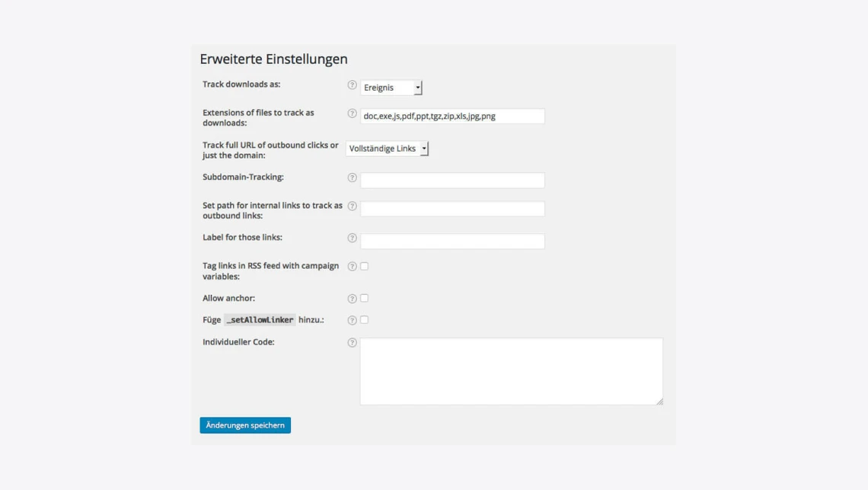Click help icon next to Track downloads as

pyautogui.click(x=352, y=85)
